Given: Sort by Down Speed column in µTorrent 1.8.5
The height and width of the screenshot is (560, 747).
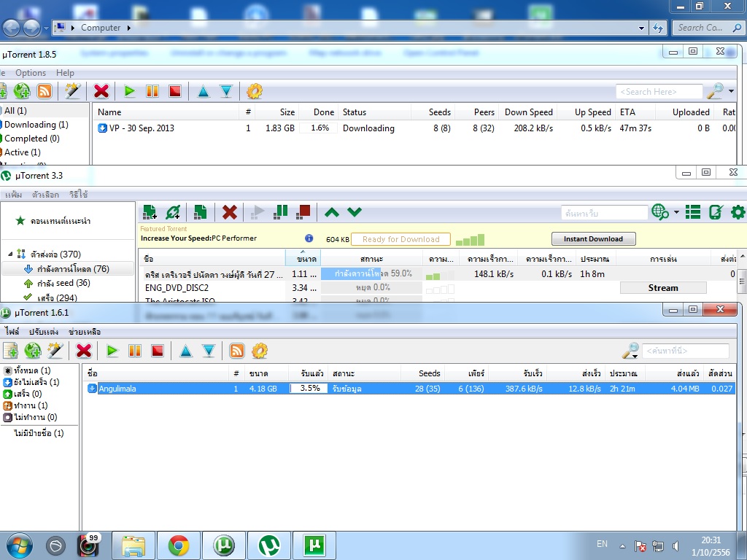Looking at the screenshot, I should pos(529,112).
